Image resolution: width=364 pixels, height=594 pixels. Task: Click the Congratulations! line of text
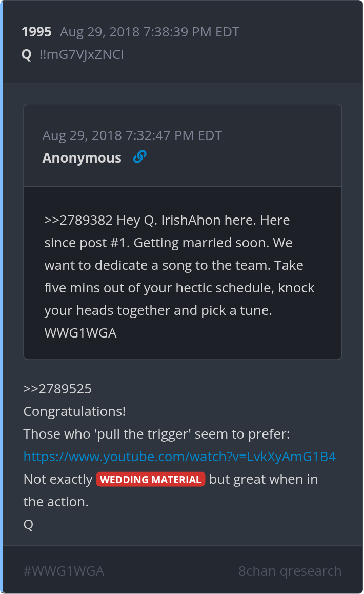click(75, 411)
